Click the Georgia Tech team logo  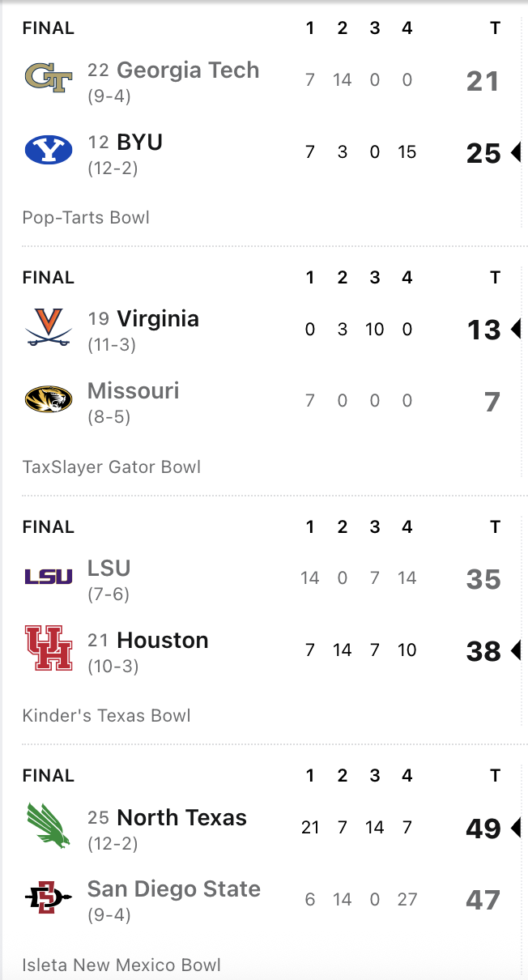49,78
